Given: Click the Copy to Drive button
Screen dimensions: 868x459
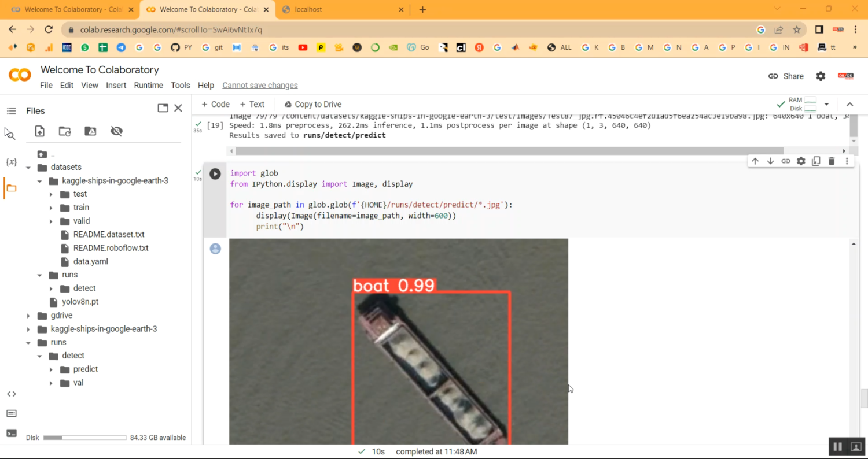Looking at the screenshot, I should click(312, 104).
